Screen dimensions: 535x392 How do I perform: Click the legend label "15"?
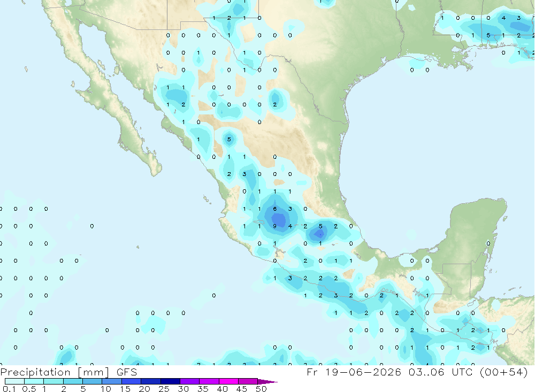pyautogui.click(x=125, y=389)
